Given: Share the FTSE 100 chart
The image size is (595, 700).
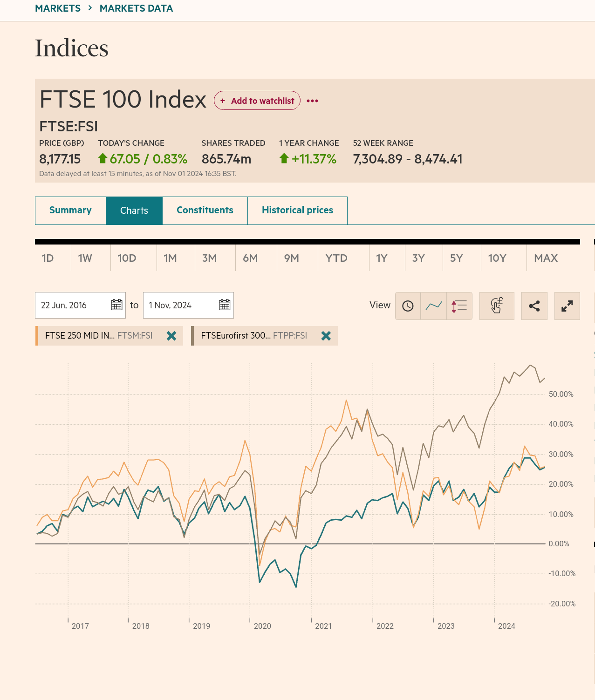Looking at the screenshot, I should pyautogui.click(x=534, y=306).
